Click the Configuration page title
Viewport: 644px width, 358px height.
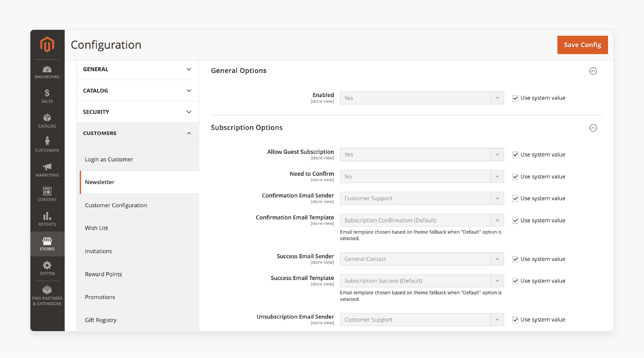tap(106, 45)
